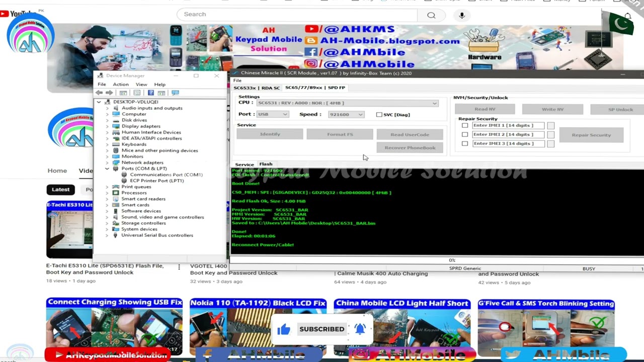The image size is (644, 362).
Task: Open the Action menu in Device Manager
Action: pyautogui.click(x=121, y=84)
